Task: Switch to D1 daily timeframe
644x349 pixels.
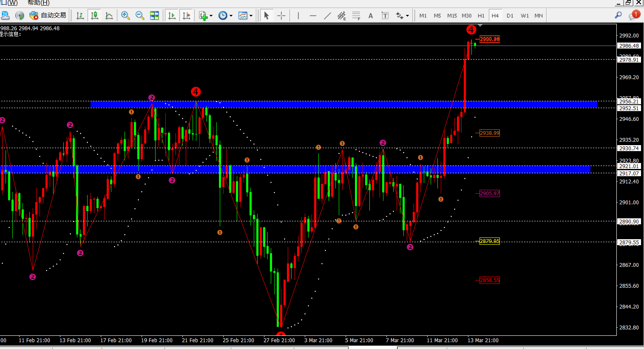Action: [510, 16]
